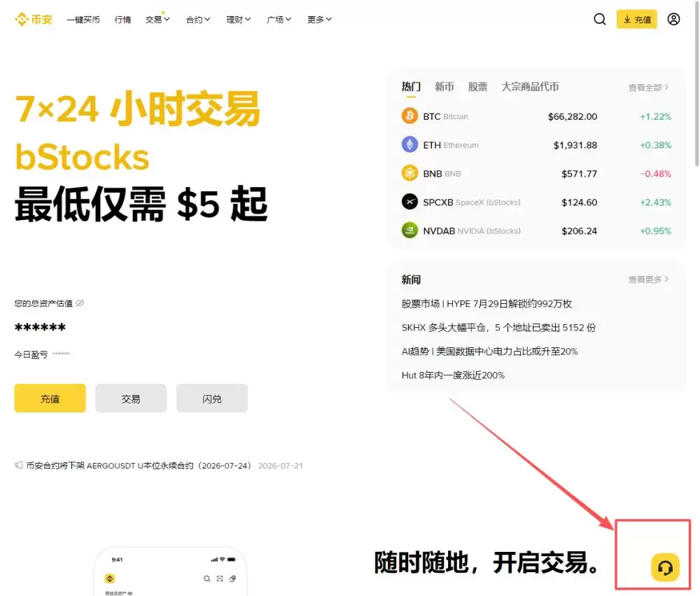Click the SPCXB SpaceX token icon
700x596 pixels.
pos(409,202)
